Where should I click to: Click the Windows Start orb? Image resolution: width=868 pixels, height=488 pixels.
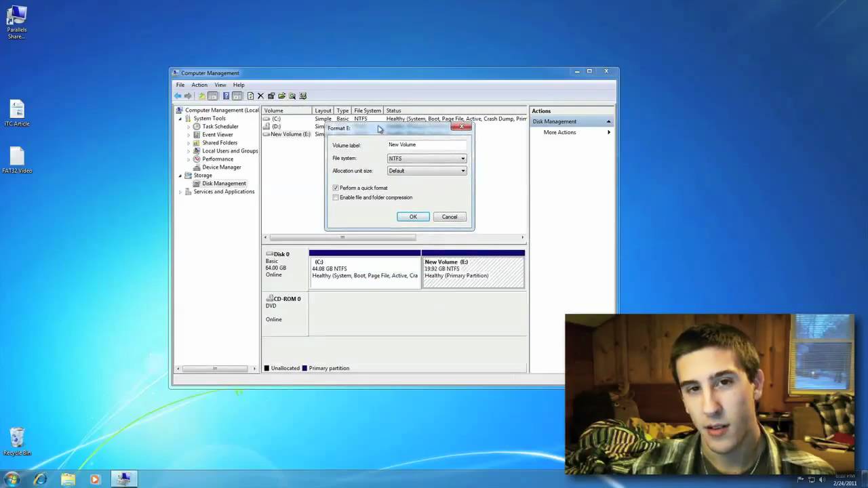click(x=12, y=479)
